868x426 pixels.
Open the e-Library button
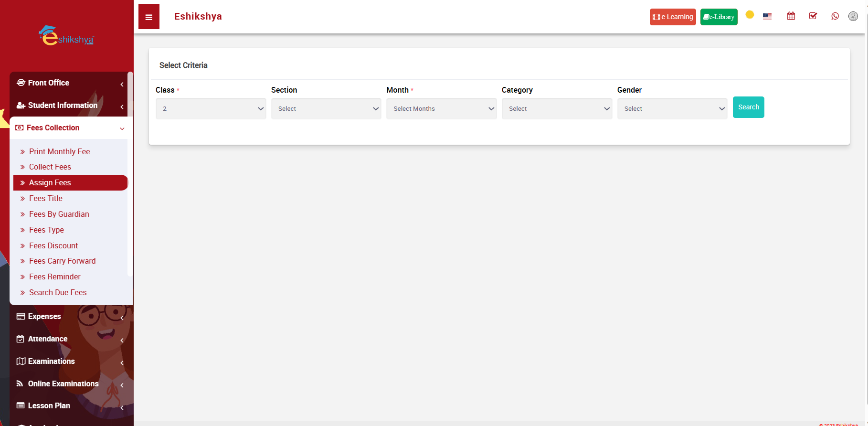pyautogui.click(x=719, y=17)
